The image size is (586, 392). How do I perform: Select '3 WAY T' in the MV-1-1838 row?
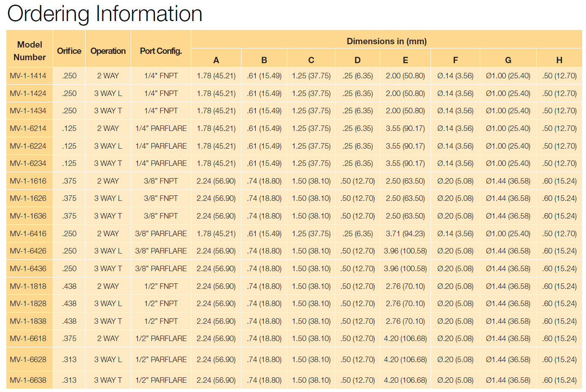pyautogui.click(x=108, y=321)
